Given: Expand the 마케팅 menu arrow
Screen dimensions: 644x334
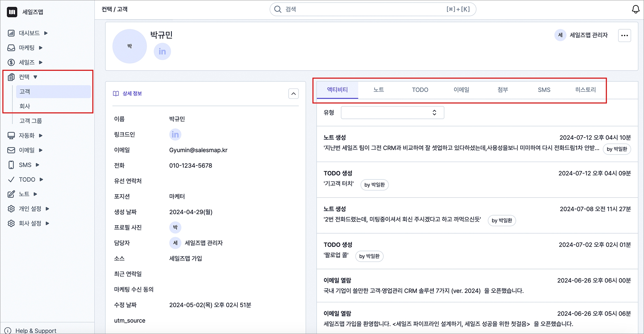Looking at the screenshot, I should (41, 48).
